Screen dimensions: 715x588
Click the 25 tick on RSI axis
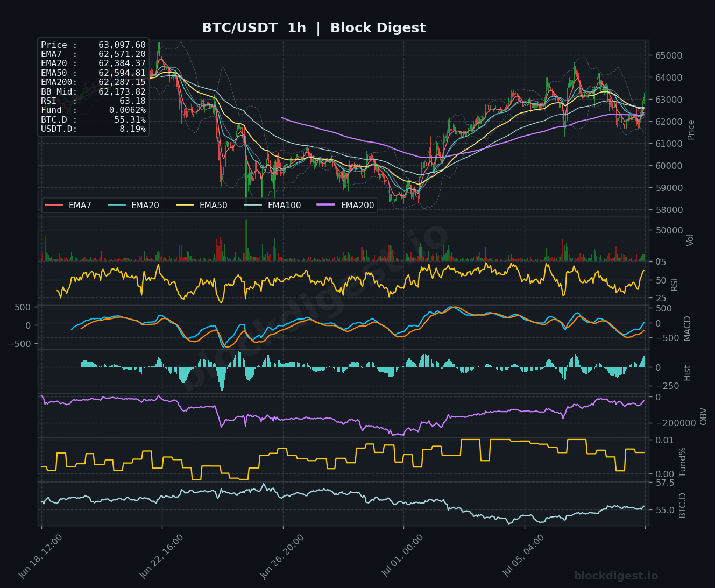[x=661, y=298]
